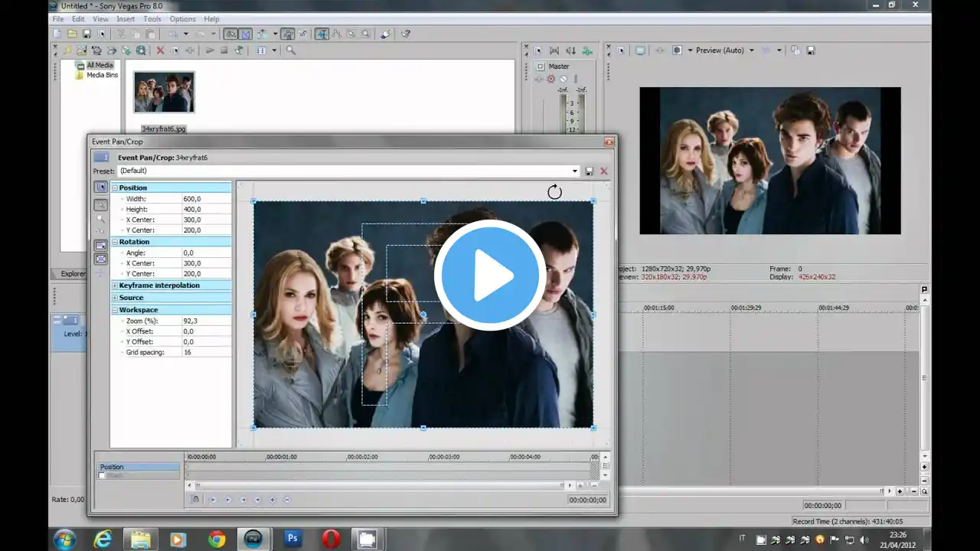This screenshot has width=980, height=551.
Task: Select the Normal Edit arrow tool in Pan/Crop
Action: (x=100, y=187)
